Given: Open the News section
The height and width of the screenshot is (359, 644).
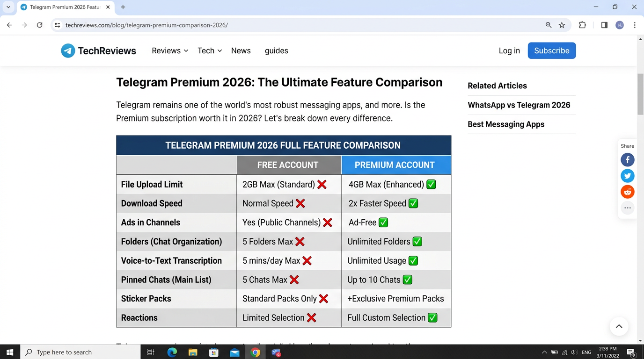Looking at the screenshot, I should click(241, 50).
